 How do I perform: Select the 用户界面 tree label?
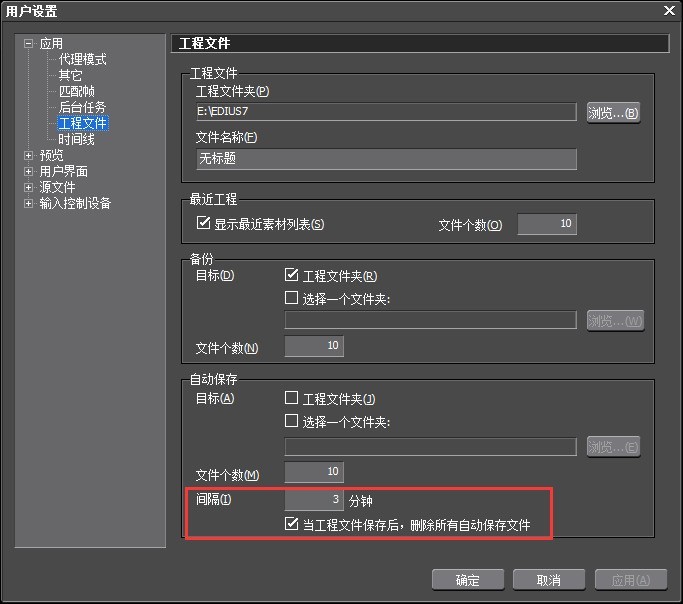[64, 172]
